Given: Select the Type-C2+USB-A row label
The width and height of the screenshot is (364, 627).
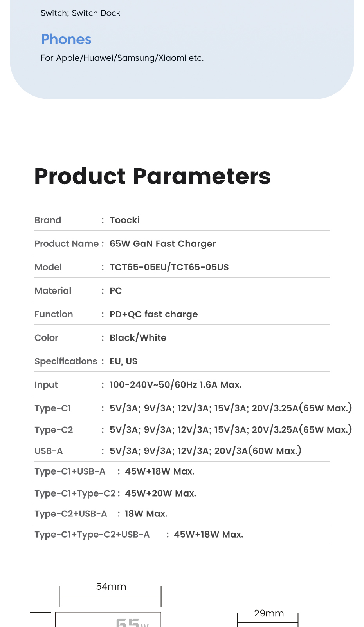Looking at the screenshot, I should pos(70,514).
